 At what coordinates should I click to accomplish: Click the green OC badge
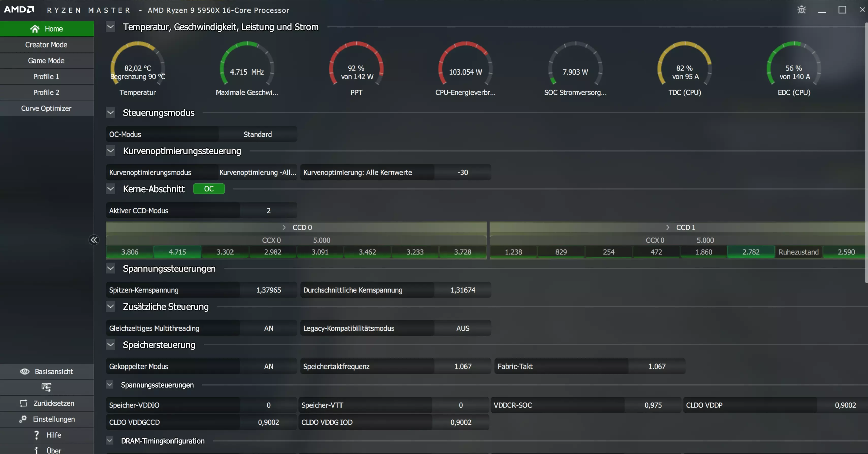click(209, 188)
